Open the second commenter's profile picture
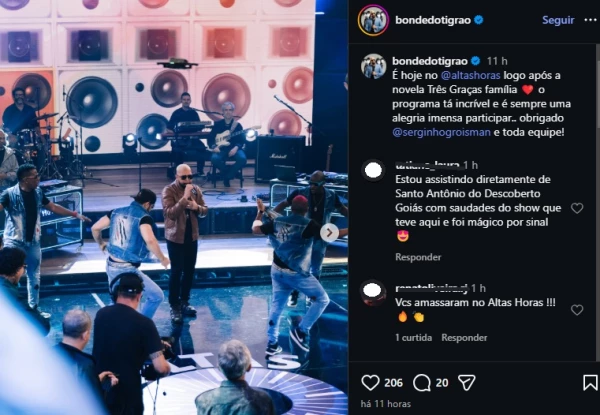The width and height of the screenshot is (600, 415). point(373,292)
